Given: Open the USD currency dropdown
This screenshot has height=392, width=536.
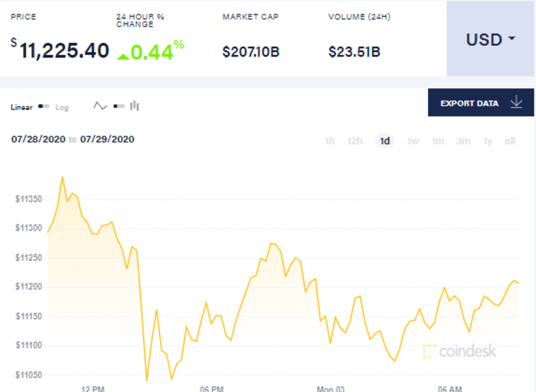Looking at the screenshot, I should (490, 39).
